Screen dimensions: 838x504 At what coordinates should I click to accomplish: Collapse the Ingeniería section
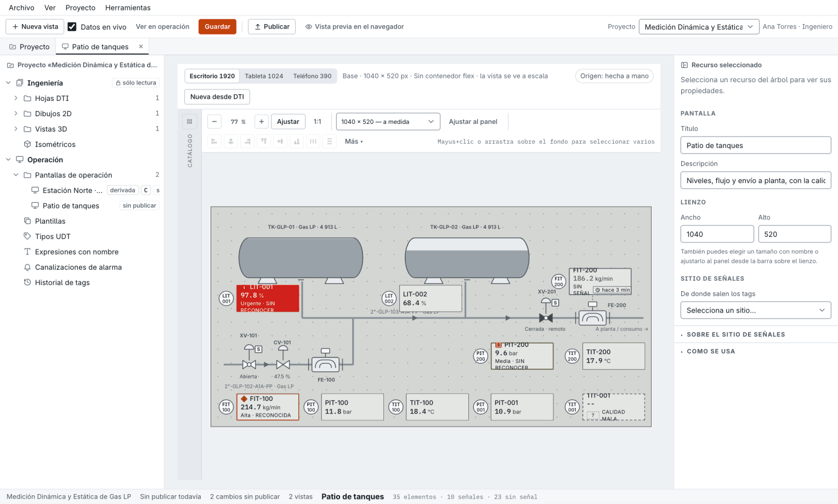8,83
